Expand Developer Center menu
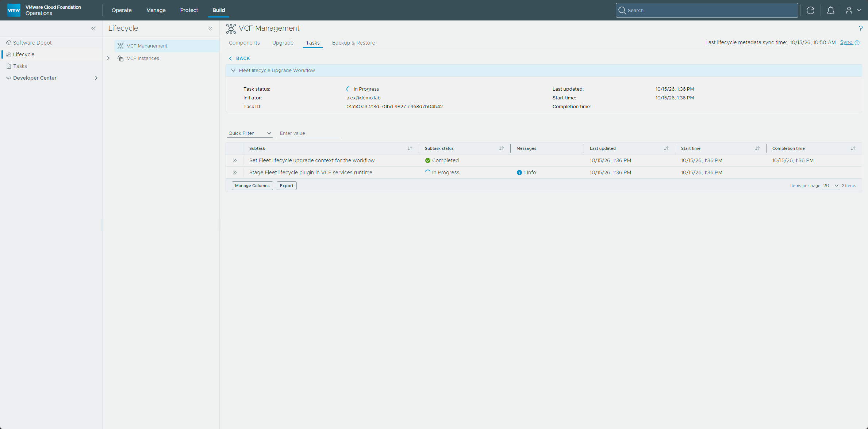Viewport: 868px width, 429px height. [96, 78]
